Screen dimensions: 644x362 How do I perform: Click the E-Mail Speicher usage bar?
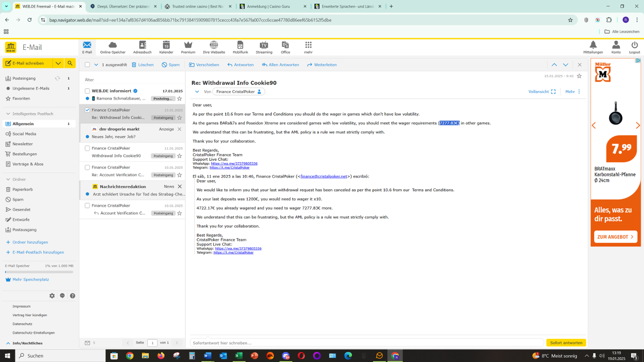click(39, 272)
